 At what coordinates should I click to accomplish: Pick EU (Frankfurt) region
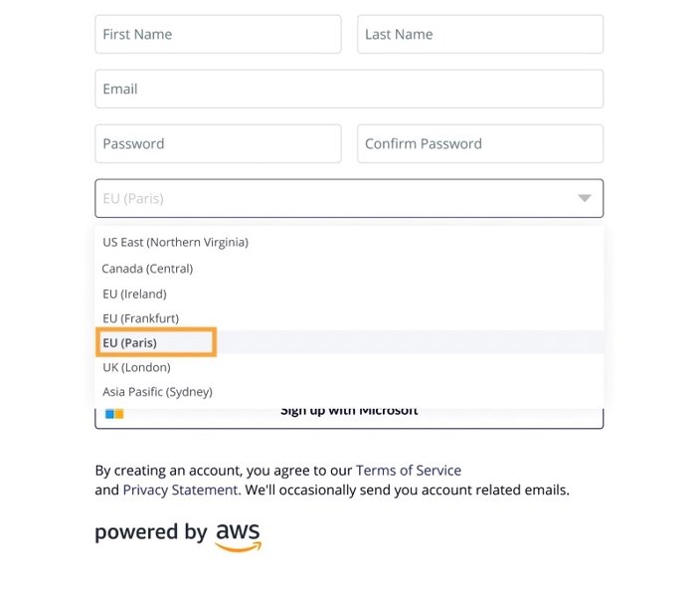349,318
